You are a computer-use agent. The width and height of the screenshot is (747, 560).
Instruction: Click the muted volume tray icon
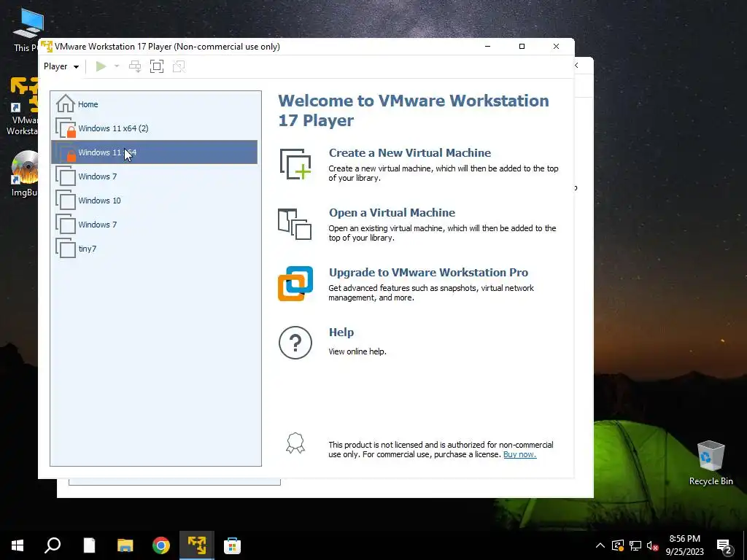[x=652, y=545]
